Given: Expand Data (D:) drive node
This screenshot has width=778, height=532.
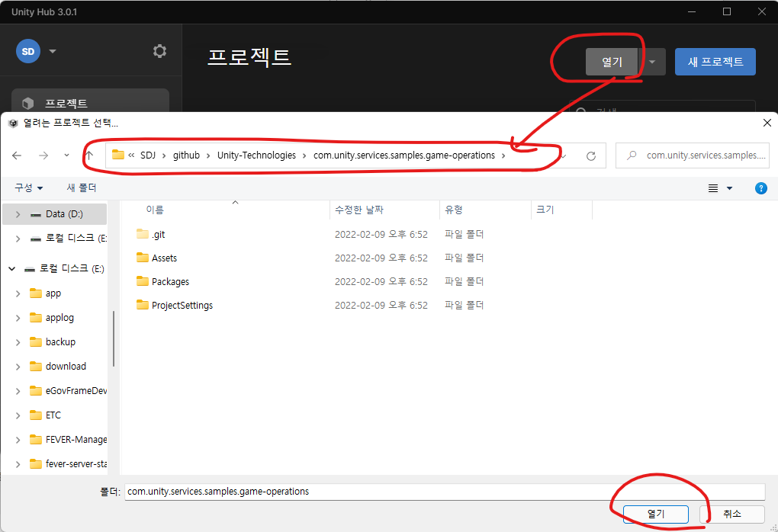Looking at the screenshot, I should click(x=18, y=214).
